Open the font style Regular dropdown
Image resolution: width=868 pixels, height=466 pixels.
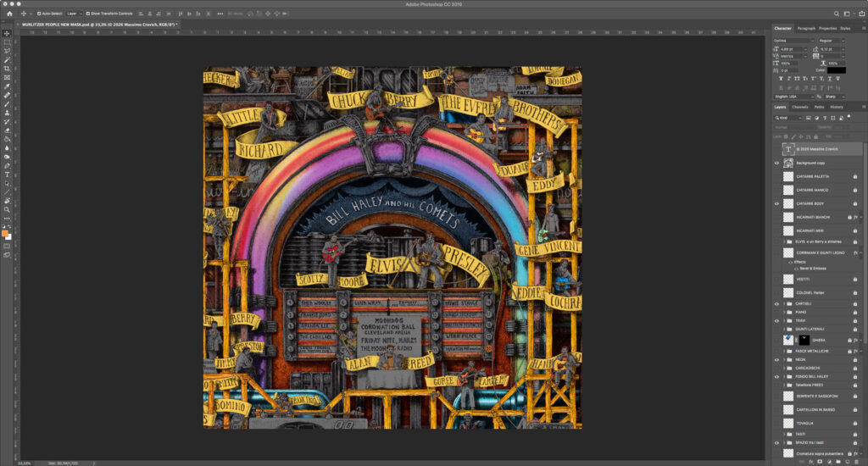tap(831, 41)
